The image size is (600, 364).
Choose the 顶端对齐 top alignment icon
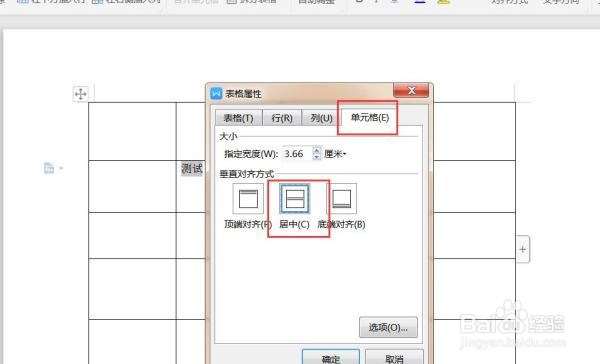[x=248, y=199]
